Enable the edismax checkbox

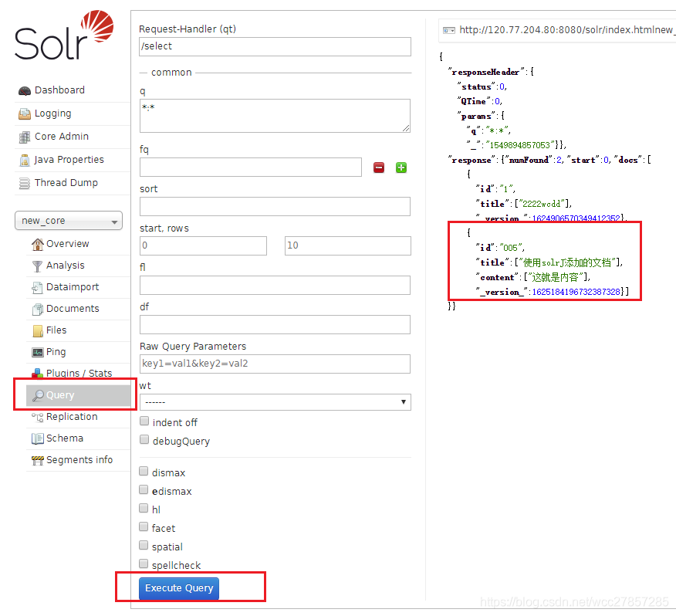pos(144,489)
